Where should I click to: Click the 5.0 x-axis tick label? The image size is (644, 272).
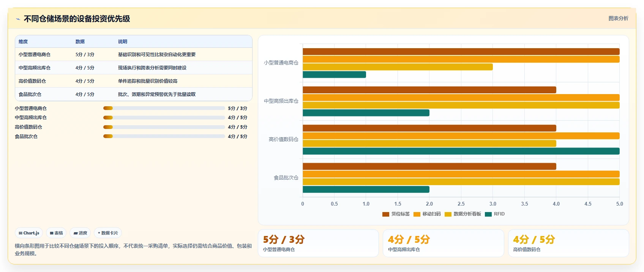pos(620,204)
